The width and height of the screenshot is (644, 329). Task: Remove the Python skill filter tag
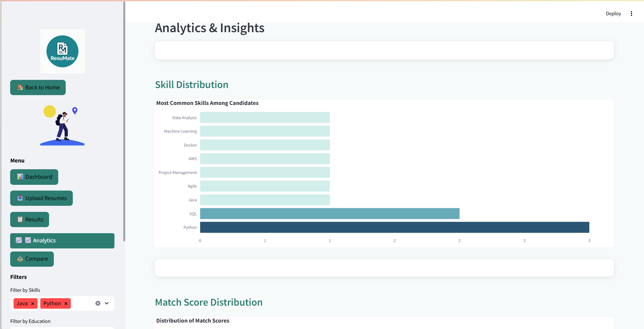66,304
